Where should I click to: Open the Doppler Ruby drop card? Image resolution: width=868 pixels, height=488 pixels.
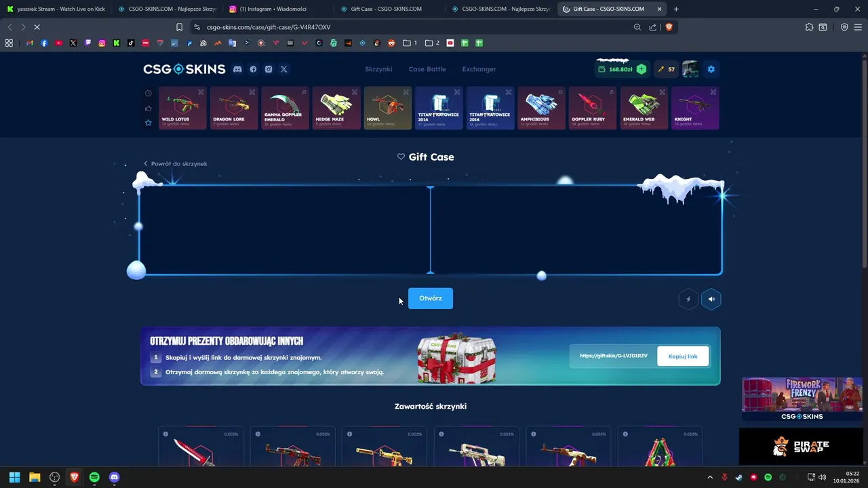[593, 108]
